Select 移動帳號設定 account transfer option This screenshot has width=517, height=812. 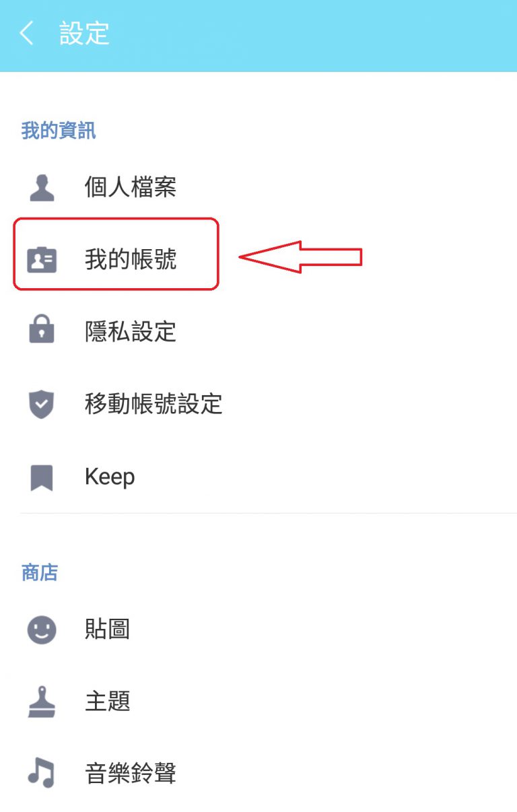[x=258, y=404]
